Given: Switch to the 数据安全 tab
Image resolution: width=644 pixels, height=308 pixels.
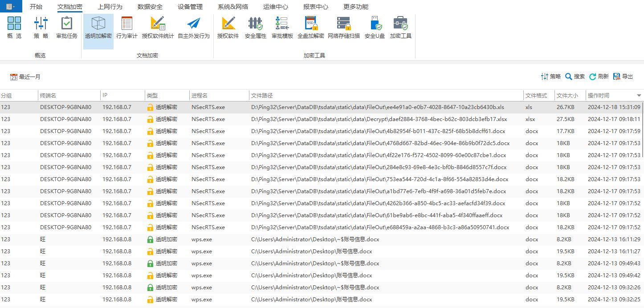Looking at the screenshot, I should click(x=150, y=7).
